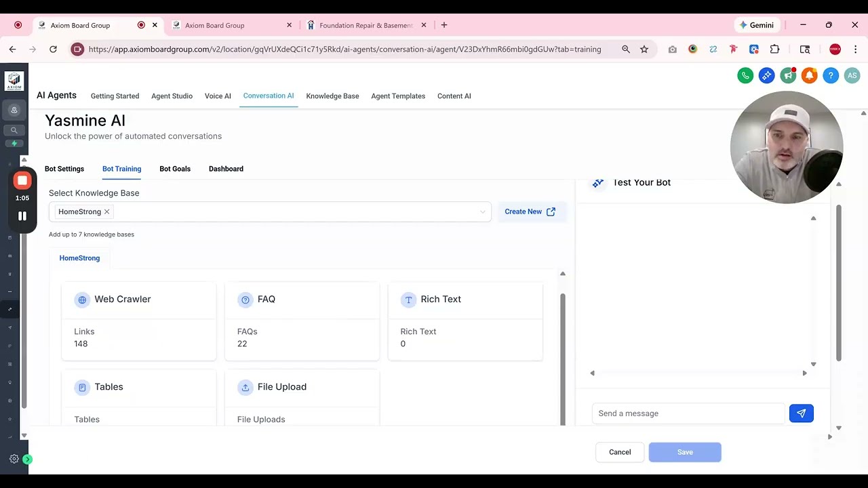Open the AS user avatar menu

coord(852,76)
